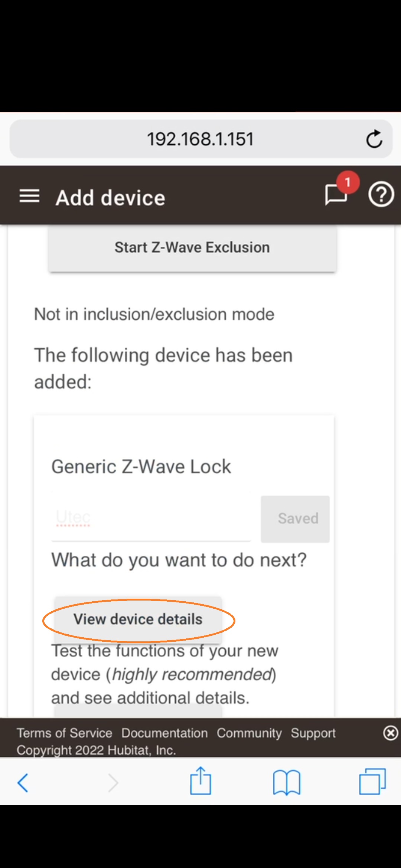Dismiss the footer with the X icon

[x=390, y=733]
